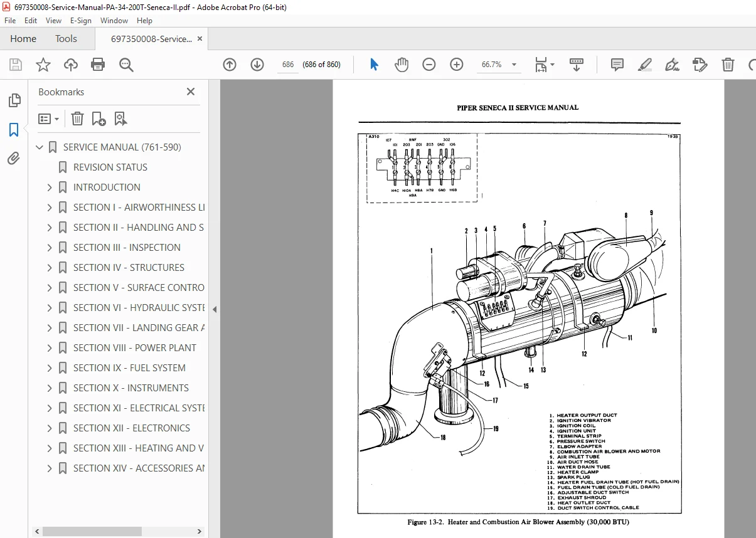
Task: Open the attachments paperclip icon
Action: click(x=14, y=159)
